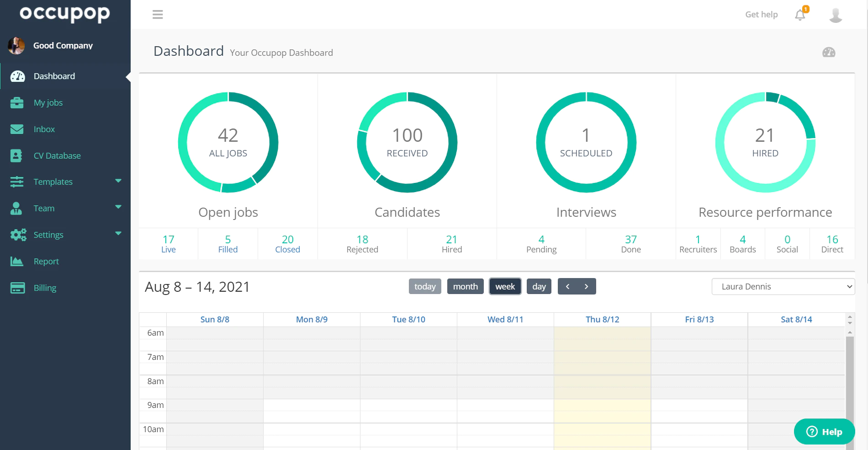Open the CV Database icon
The height and width of the screenshot is (450, 868).
click(16, 156)
